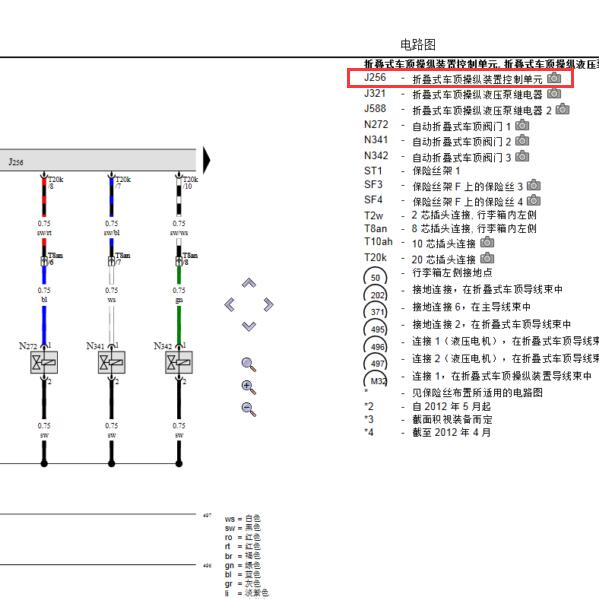
Task: Click the M32 connection circle in legend
Action: pyautogui.click(x=375, y=380)
